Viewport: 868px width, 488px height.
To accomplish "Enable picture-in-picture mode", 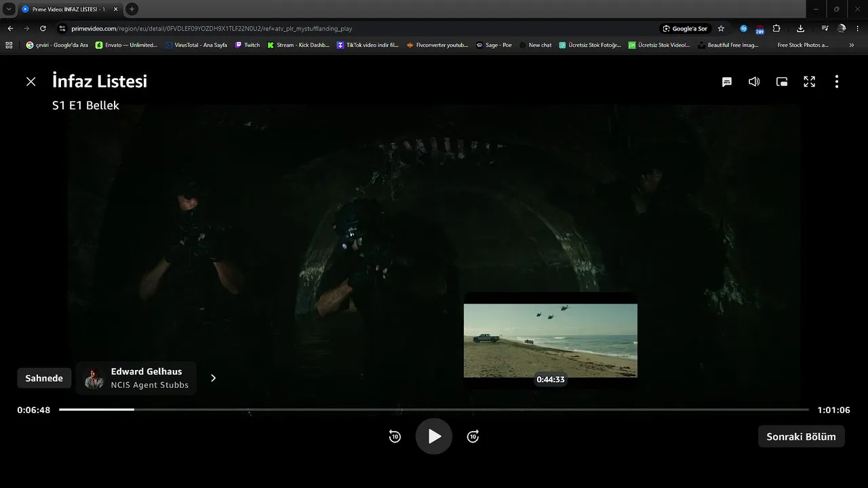I will tap(782, 82).
